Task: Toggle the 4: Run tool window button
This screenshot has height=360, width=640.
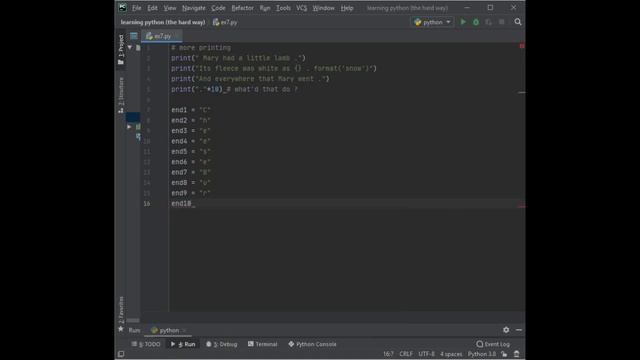Action: [x=183, y=344]
